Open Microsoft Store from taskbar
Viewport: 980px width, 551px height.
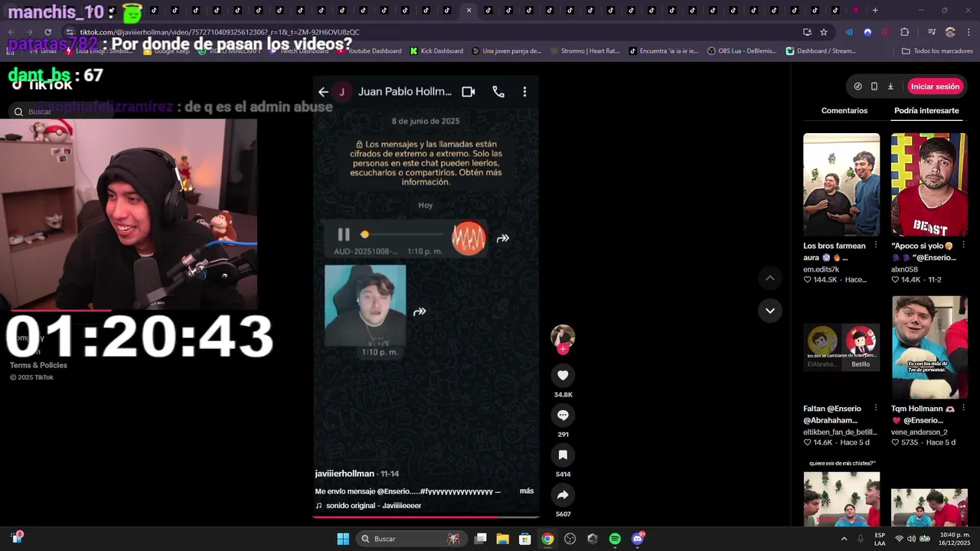525,539
